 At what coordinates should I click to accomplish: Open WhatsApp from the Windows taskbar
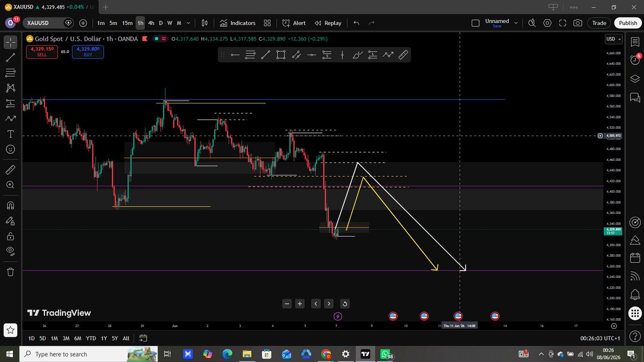click(385, 354)
